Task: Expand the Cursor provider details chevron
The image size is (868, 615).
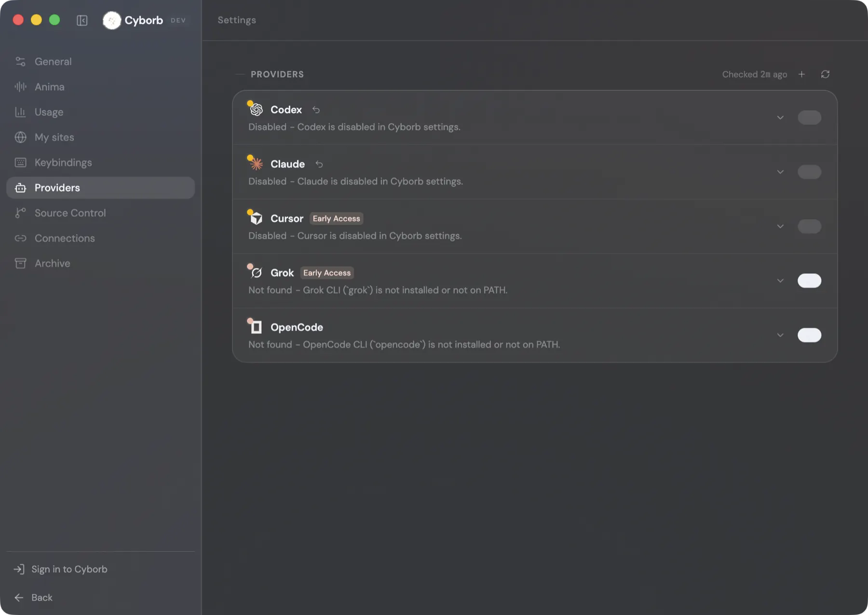Action: 780,227
